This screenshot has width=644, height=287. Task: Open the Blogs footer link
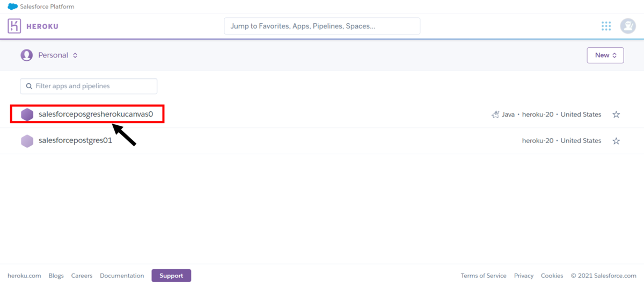56,276
